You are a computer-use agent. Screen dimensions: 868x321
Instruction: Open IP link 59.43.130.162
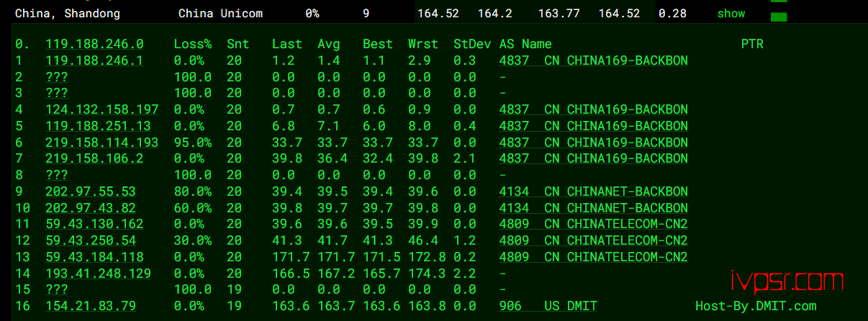pyautogui.click(x=94, y=224)
